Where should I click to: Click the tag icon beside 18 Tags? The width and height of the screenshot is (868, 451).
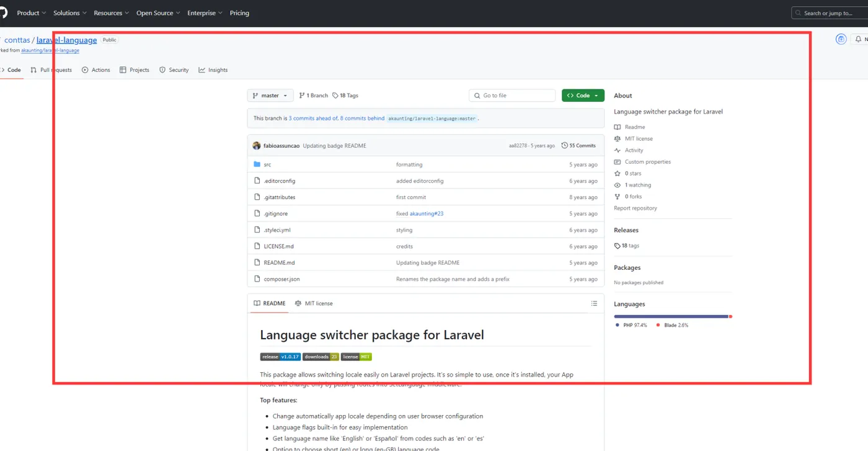pos(335,96)
